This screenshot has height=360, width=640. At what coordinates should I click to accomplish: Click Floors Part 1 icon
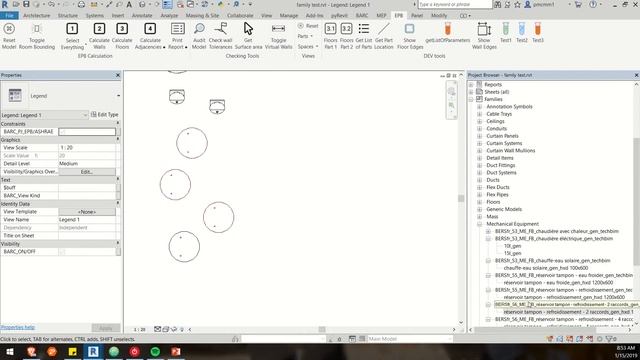pos(330,29)
